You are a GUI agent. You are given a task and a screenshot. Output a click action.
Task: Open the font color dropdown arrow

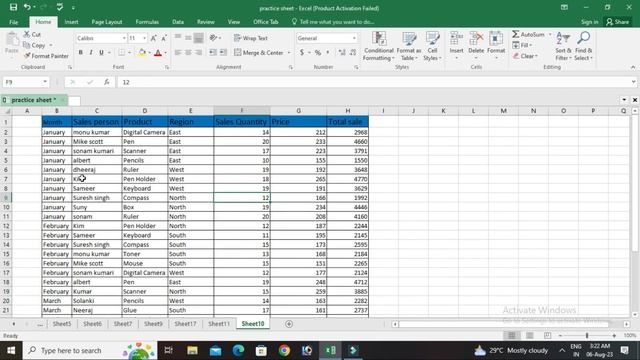point(166,53)
